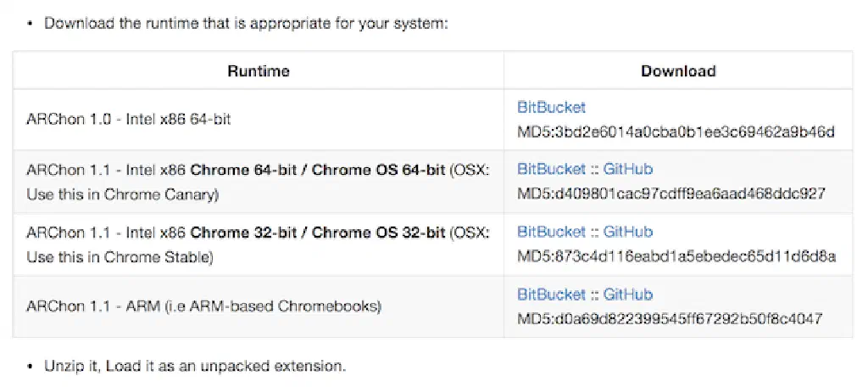Open GitHub link for ARM runtime
This screenshot has width=868, height=387.
628,295
